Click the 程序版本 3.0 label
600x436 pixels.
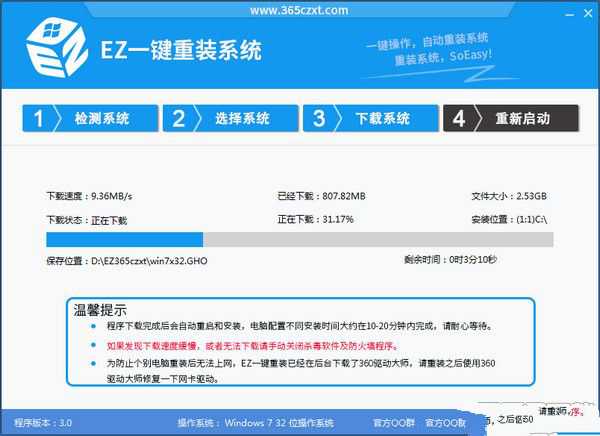pos(46,423)
